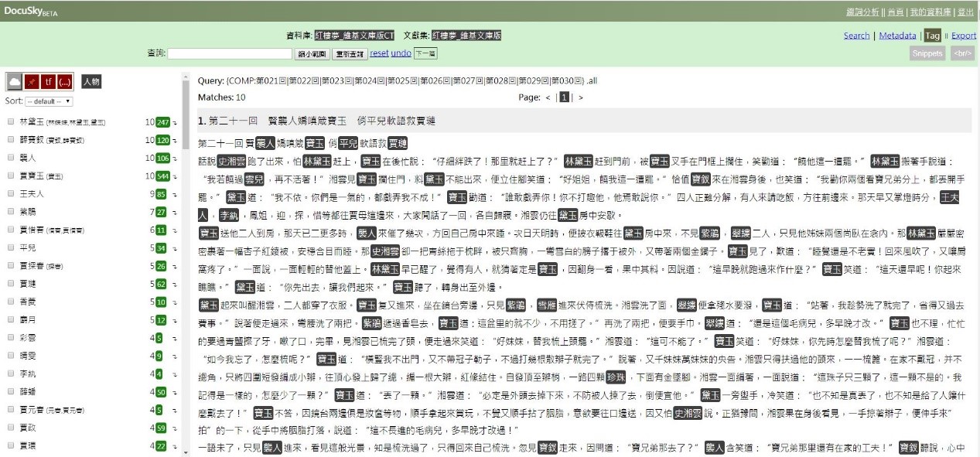Tick the 王夫人 checkbox

pos(10,193)
